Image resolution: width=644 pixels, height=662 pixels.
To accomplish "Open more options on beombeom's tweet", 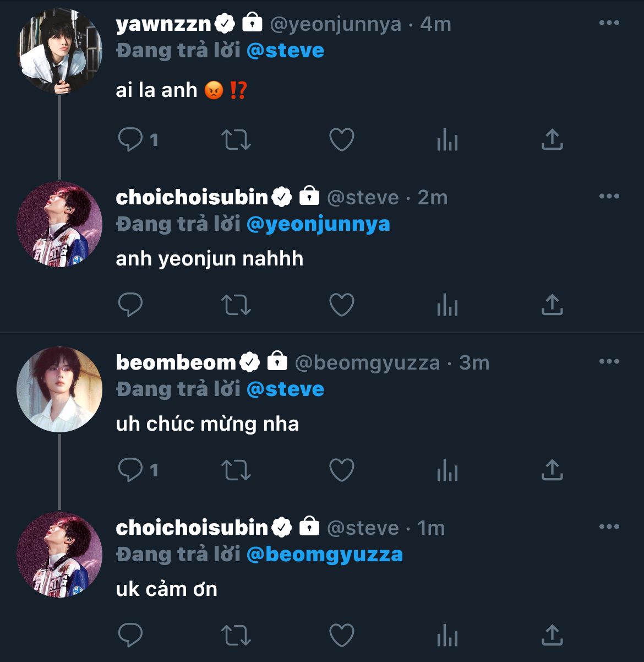I will (609, 362).
